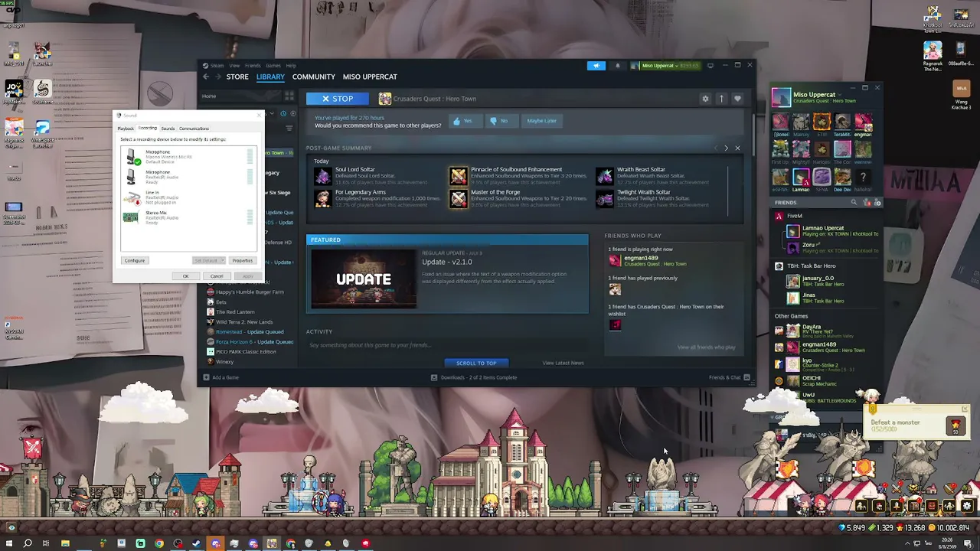Open the Help menu in Steam
This screenshot has height=551, width=980.
click(x=291, y=66)
